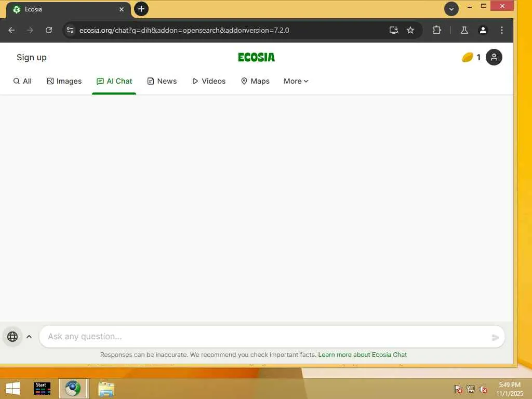The height and width of the screenshot is (399, 532).
Task: Open the Ecosia account menu icon
Action: coord(494,57)
